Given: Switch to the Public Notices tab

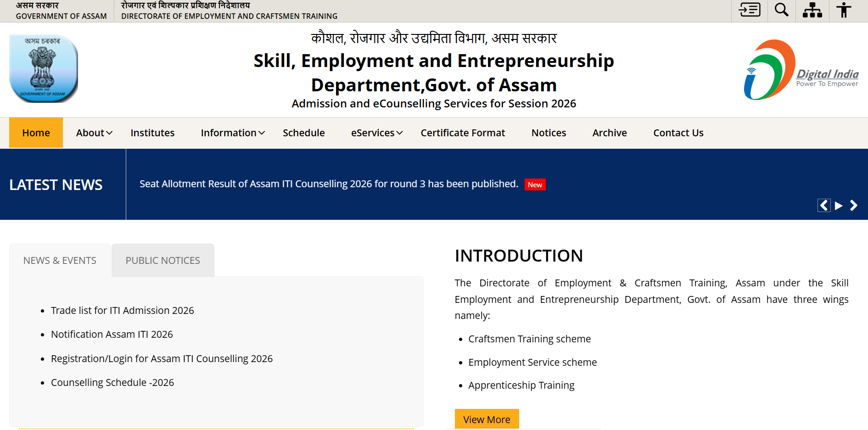Looking at the screenshot, I should point(163,260).
